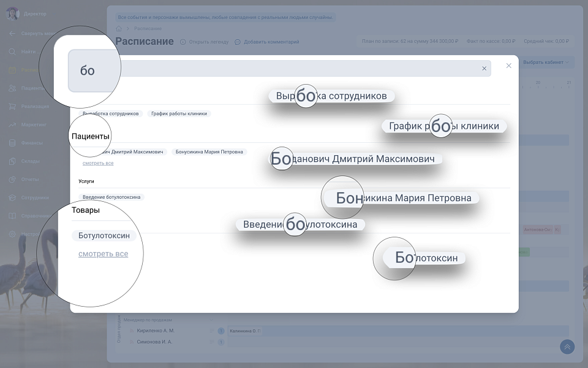Expand the Выбрать кабинет dropdown

[545, 62]
